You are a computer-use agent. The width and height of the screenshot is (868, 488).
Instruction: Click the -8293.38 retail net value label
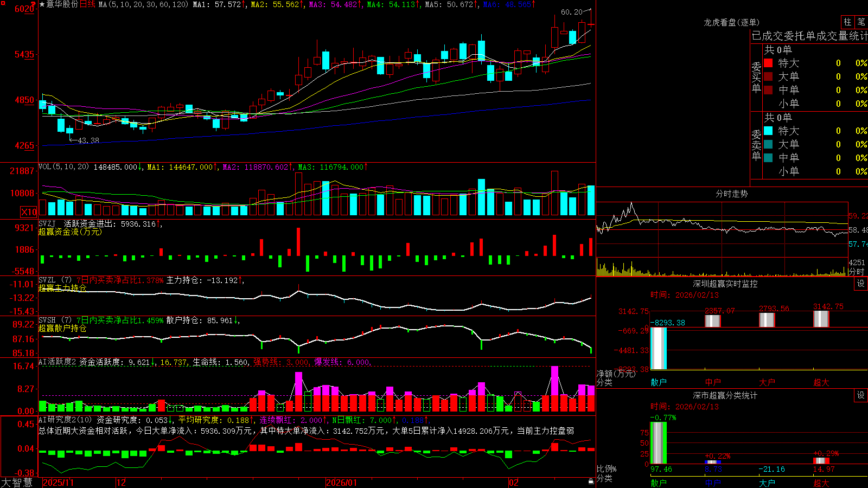coord(667,323)
